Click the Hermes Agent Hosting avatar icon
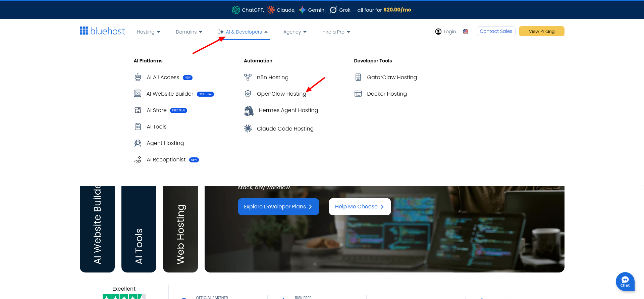Screen dimensions: 644x299 pyautogui.click(x=249, y=111)
